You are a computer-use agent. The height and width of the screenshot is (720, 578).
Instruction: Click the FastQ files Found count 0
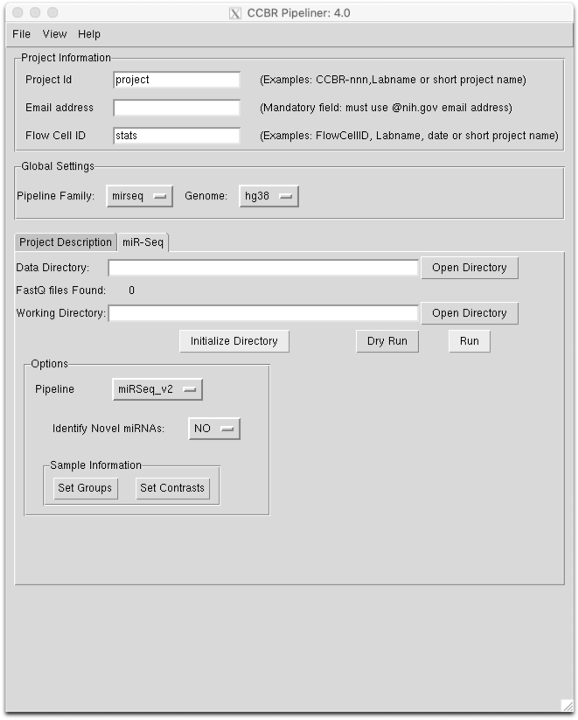[131, 290]
